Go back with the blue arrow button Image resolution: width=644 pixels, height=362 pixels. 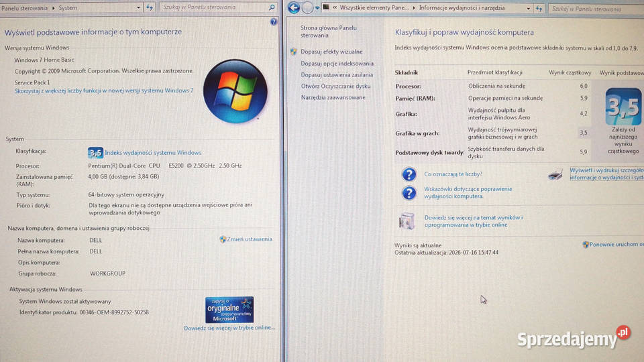click(294, 7)
